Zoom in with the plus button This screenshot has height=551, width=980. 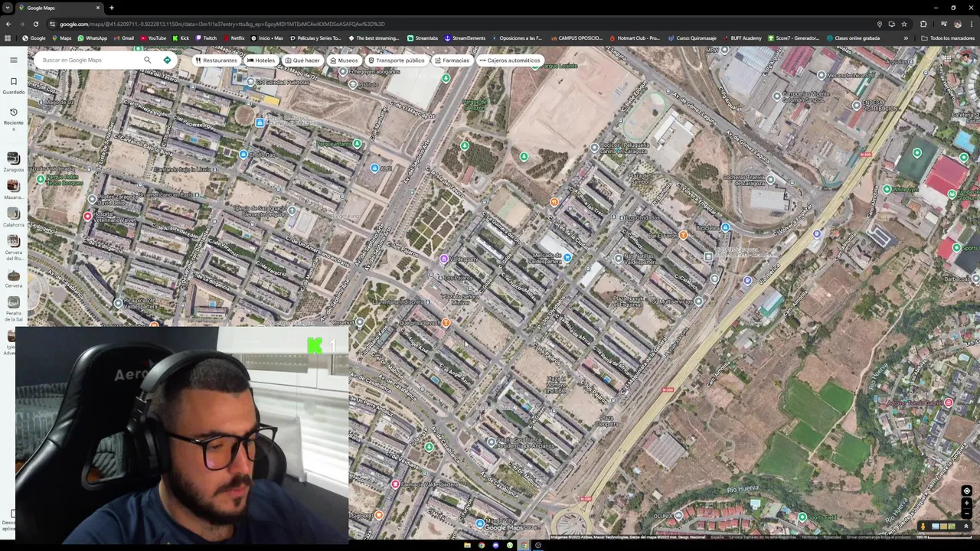coord(966,504)
